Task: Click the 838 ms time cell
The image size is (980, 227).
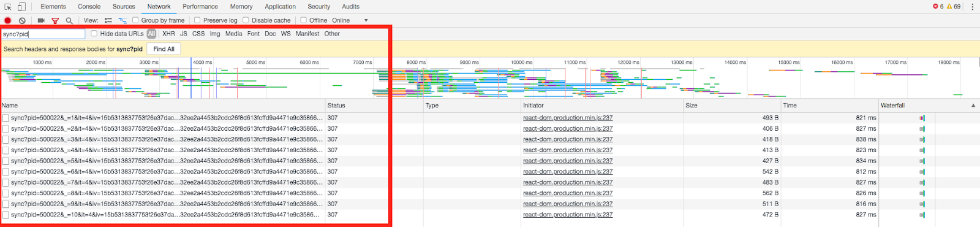Action: coord(866,139)
